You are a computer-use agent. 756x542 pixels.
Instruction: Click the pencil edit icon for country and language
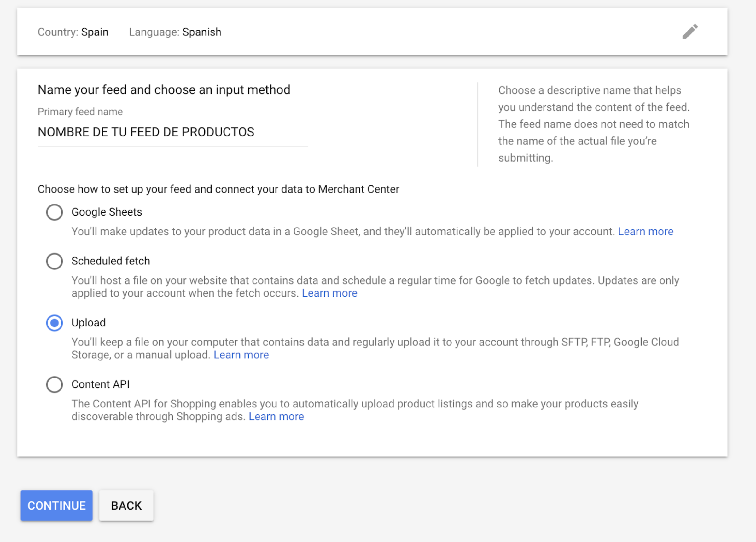[690, 32]
